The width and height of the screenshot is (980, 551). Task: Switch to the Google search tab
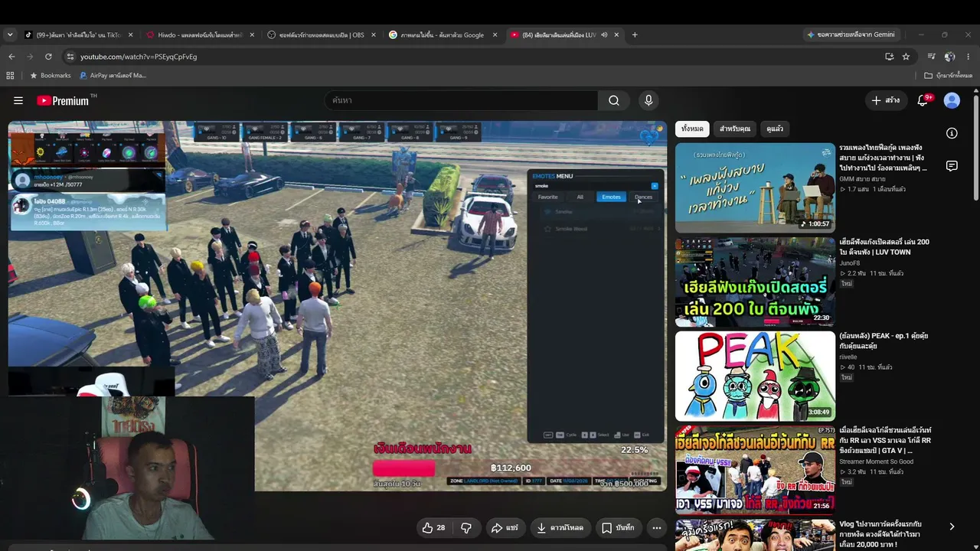(443, 34)
